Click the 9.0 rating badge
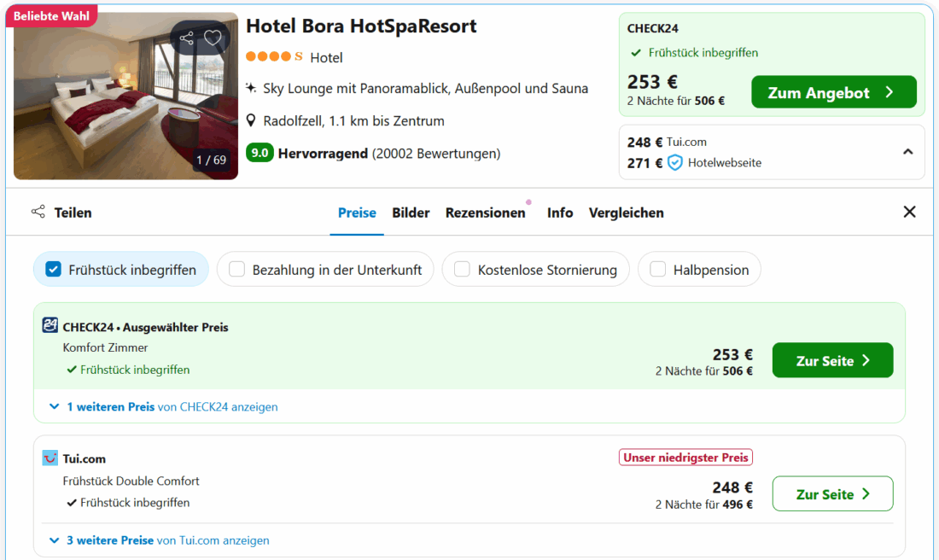This screenshot has height=560, width=939. pyautogui.click(x=260, y=154)
